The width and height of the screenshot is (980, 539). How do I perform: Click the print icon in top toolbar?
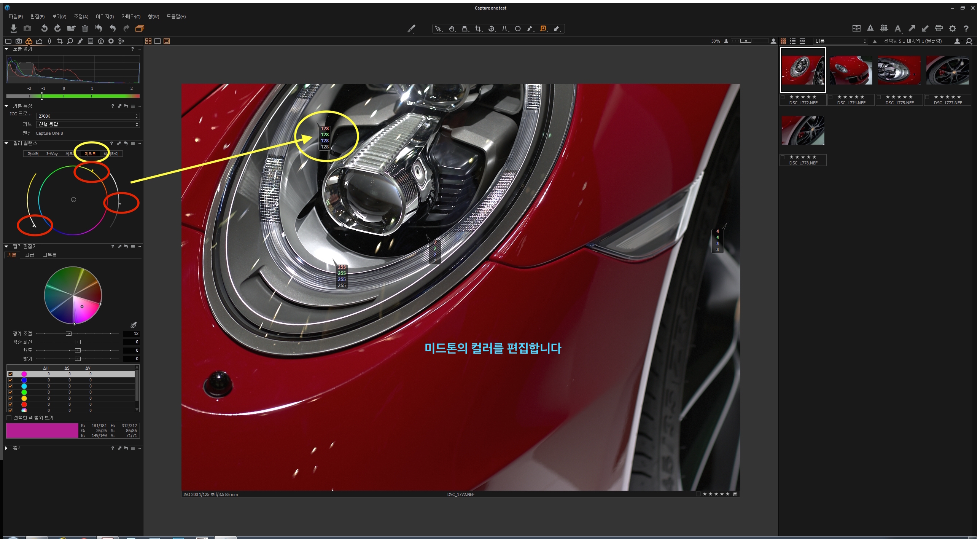click(x=939, y=28)
